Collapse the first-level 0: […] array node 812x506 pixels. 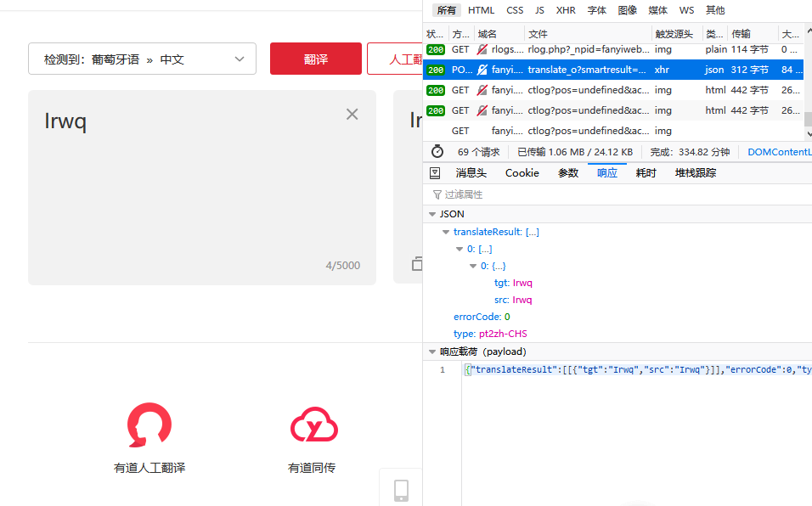[460, 250]
